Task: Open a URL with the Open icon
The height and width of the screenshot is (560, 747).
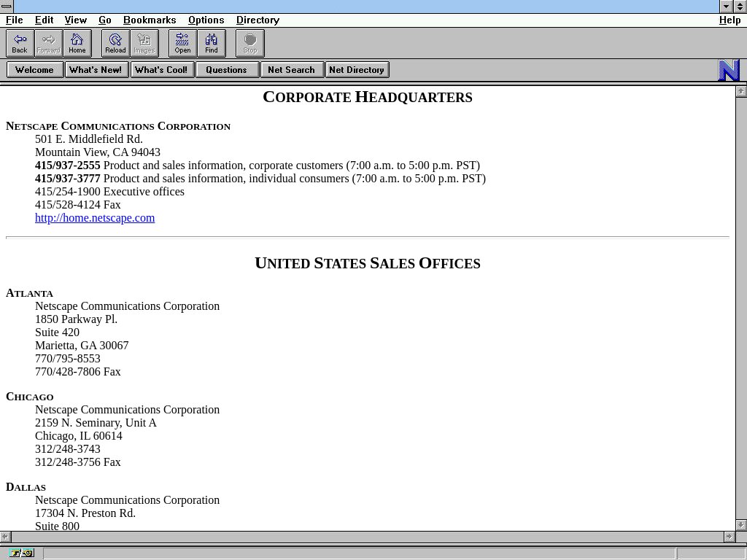Action: 182,43
